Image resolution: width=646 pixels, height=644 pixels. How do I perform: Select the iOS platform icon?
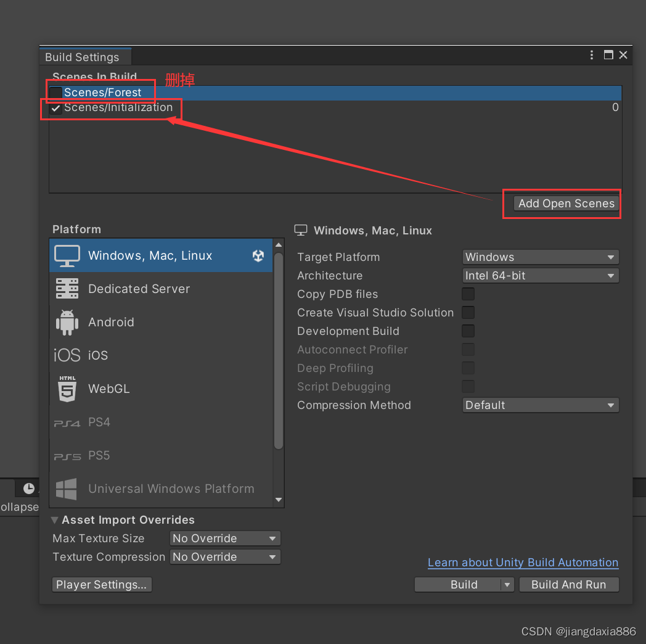coord(67,355)
